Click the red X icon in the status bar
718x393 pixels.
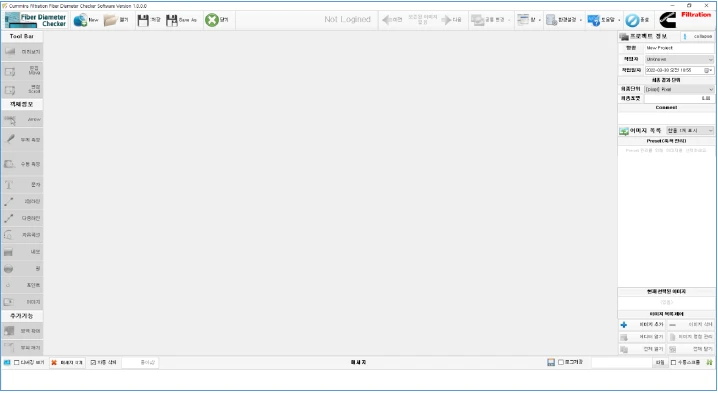coord(54,363)
